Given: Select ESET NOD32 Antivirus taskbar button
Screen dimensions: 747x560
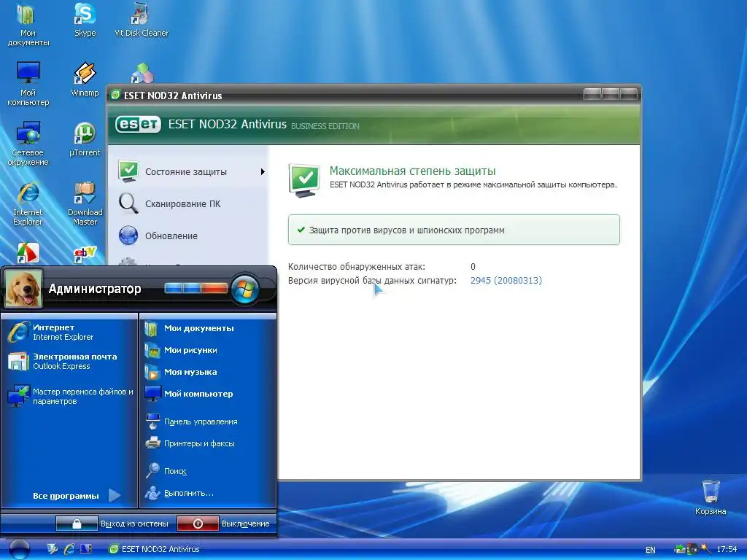Looking at the screenshot, I should point(155,549).
